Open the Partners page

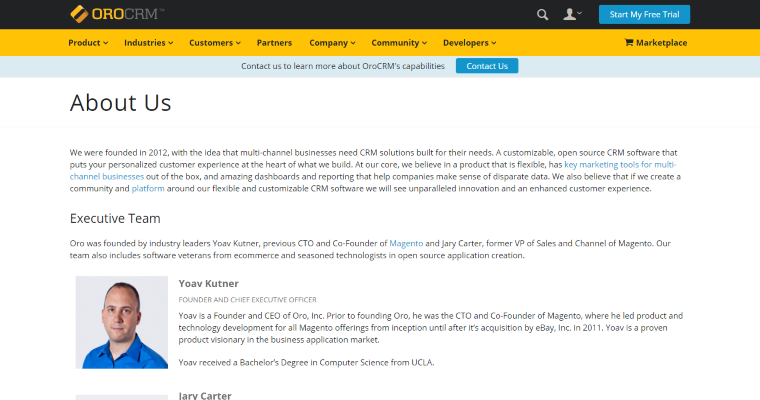274,43
